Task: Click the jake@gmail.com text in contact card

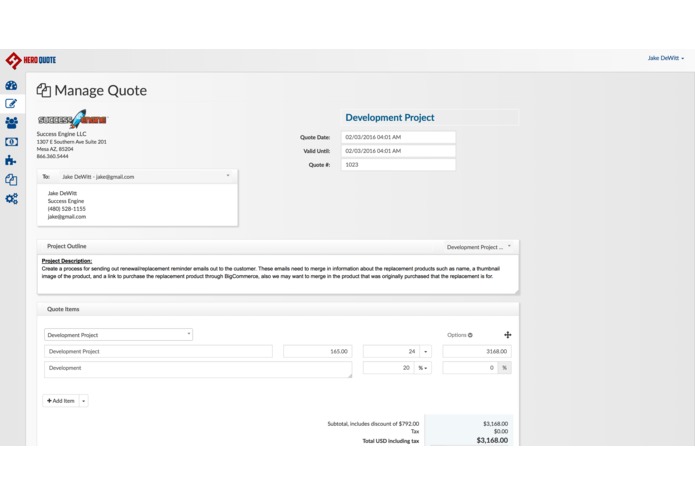Action: pos(67,217)
